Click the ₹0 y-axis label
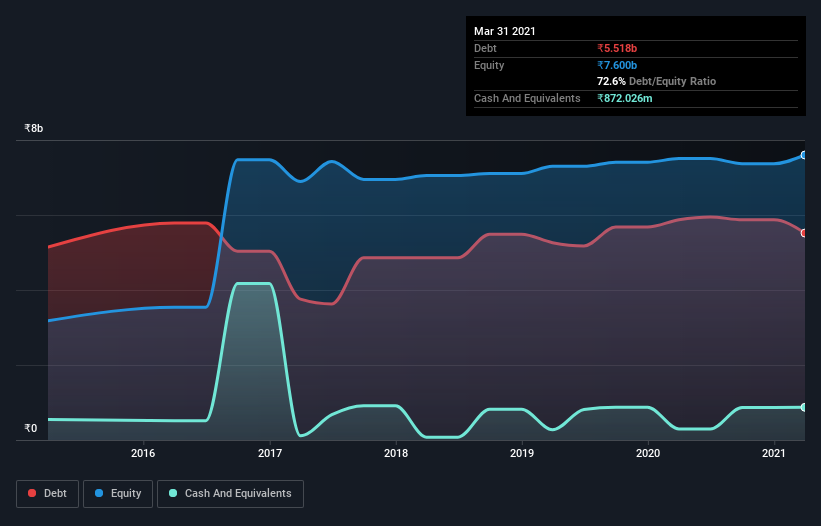 pos(30,428)
